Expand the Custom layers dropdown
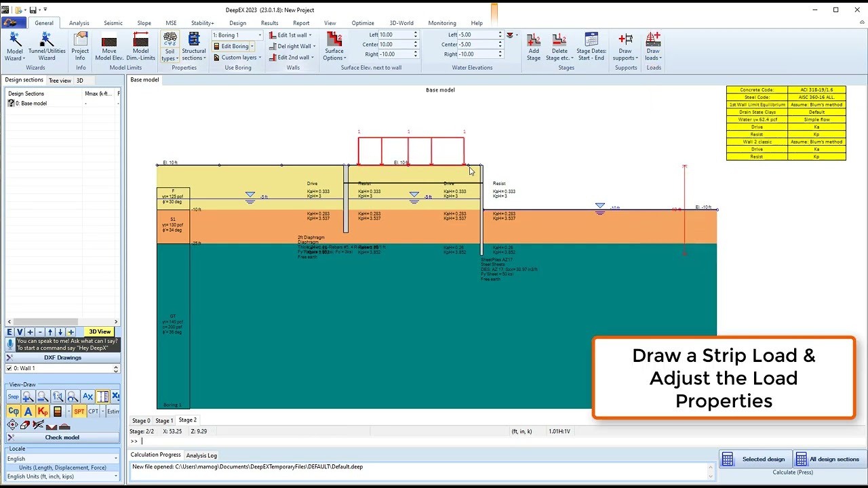 click(260, 58)
